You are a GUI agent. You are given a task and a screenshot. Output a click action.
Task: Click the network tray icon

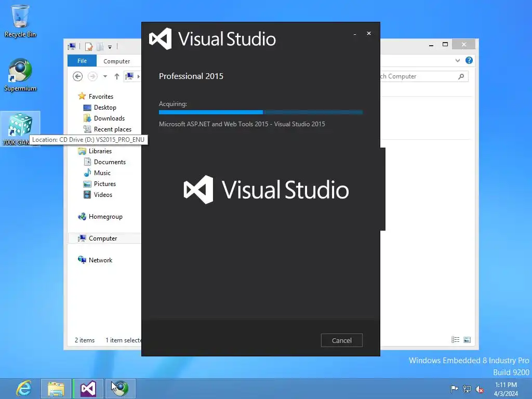click(x=467, y=389)
